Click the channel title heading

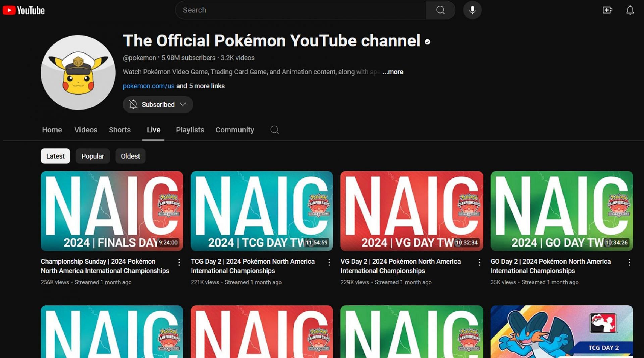coord(271,41)
